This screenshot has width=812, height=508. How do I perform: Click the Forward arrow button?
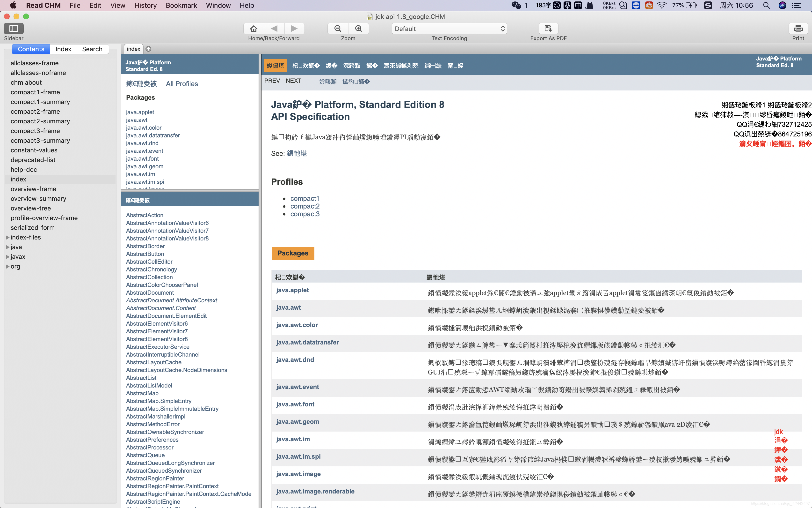[x=294, y=29]
